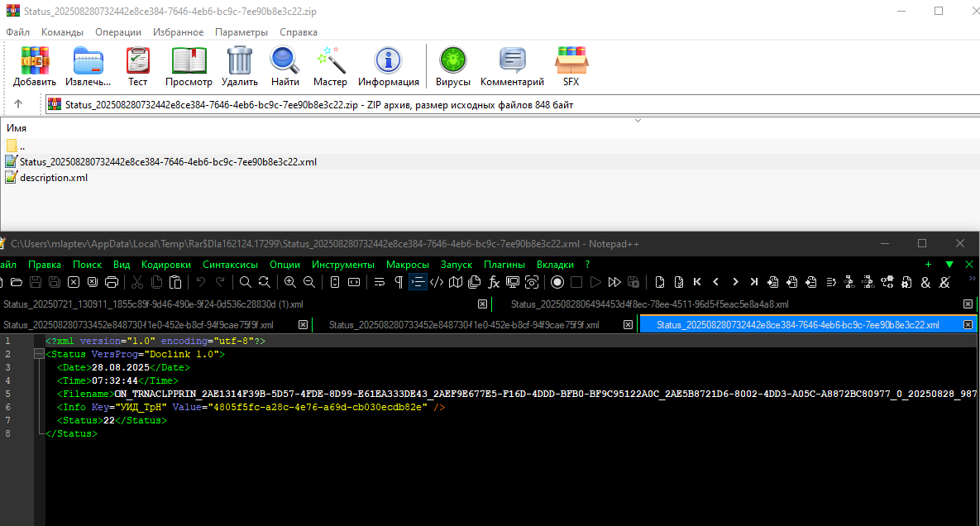
Task: Open Кодировки menu in Notepad++
Action: point(166,265)
